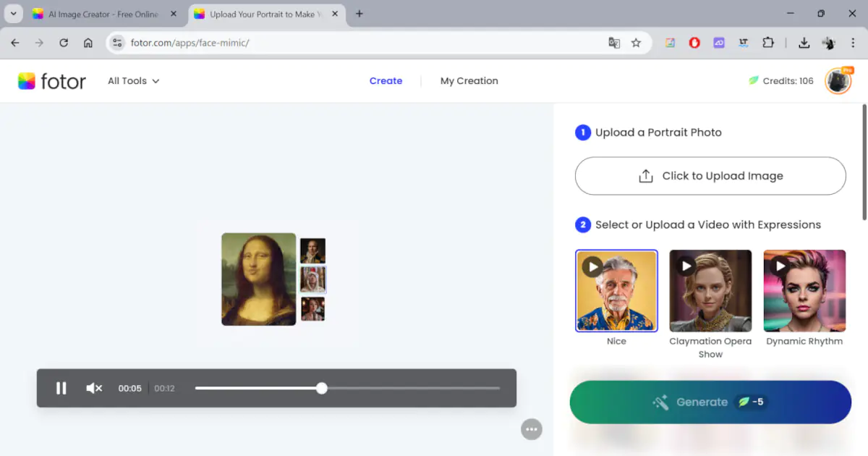Open a new browser tab
The image size is (868, 456).
[x=359, y=14]
